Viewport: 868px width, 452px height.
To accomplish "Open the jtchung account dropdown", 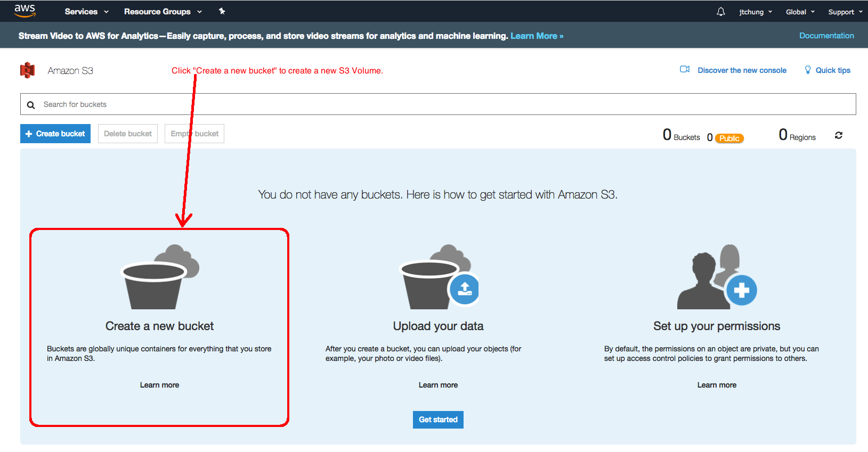I will coord(756,12).
